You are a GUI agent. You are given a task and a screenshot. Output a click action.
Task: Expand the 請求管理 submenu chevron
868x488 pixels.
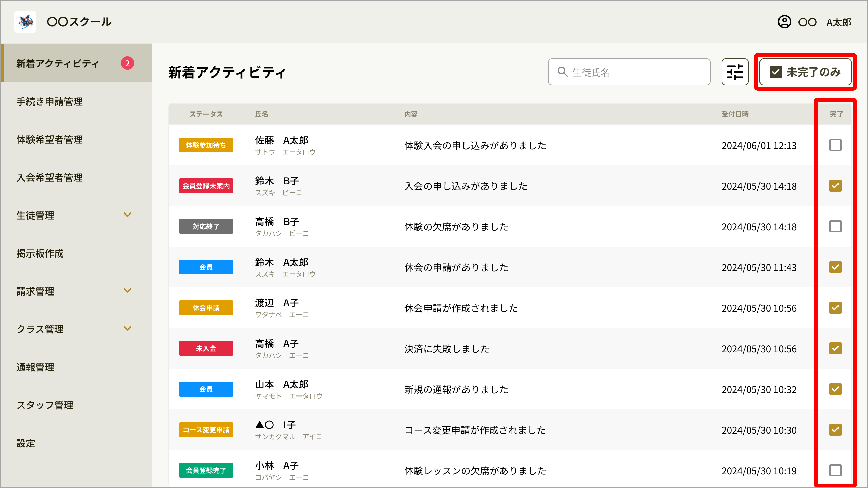(x=127, y=291)
